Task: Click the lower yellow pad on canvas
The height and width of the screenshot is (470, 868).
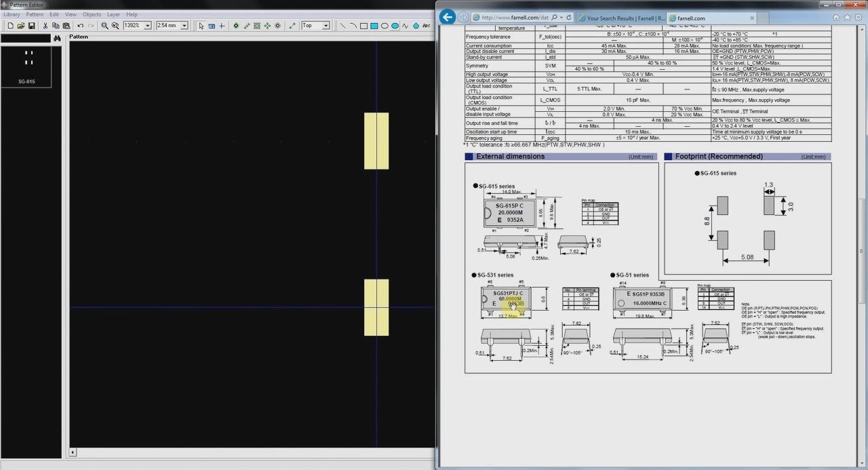Action: pyautogui.click(x=376, y=307)
